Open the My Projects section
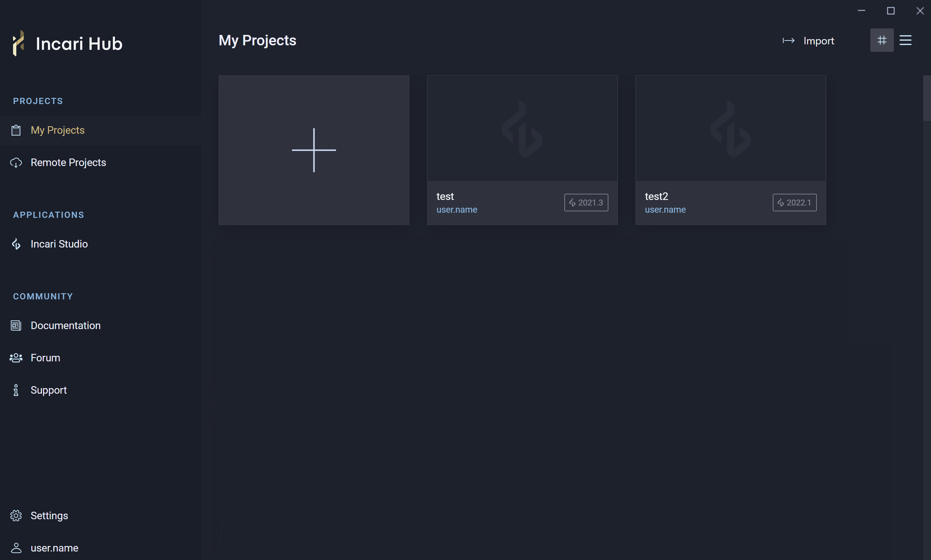Viewport: 931px width, 560px height. (x=100, y=130)
